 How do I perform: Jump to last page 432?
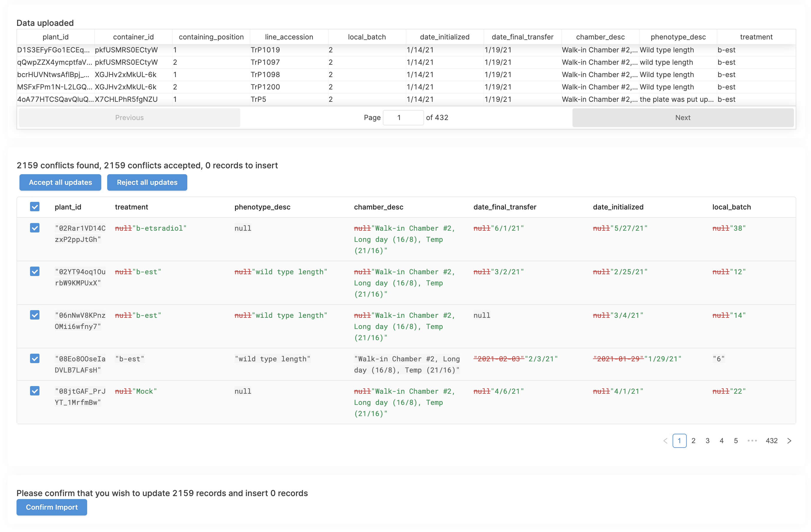click(772, 441)
